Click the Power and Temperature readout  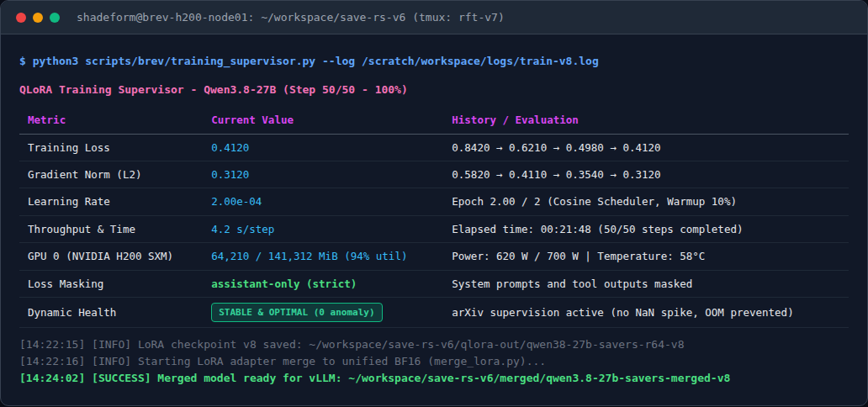click(x=578, y=256)
